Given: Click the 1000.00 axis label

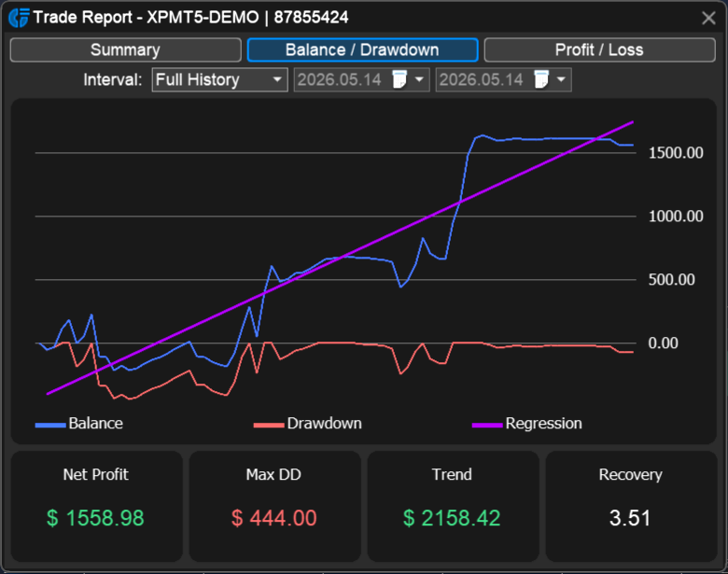Looking at the screenshot, I should (x=676, y=216).
